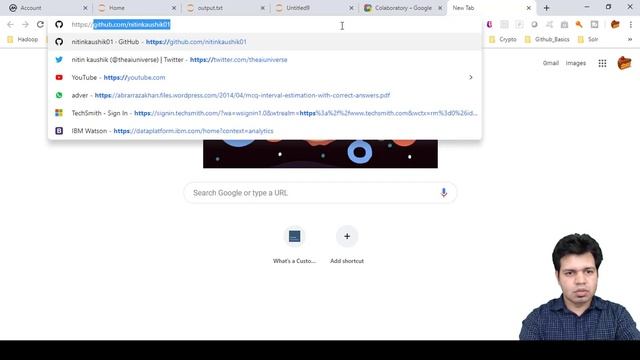Open the Hadoop bookmark folder
The height and width of the screenshot is (360, 640).
coord(23,39)
